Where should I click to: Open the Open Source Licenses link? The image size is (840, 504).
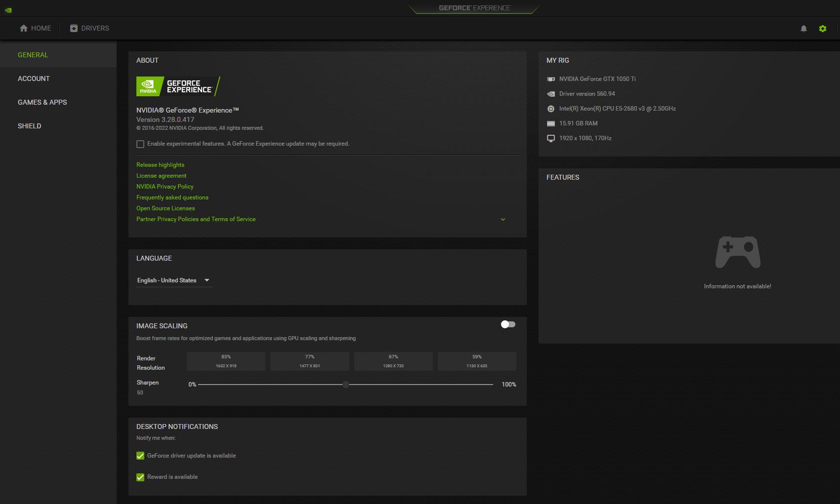pos(166,208)
